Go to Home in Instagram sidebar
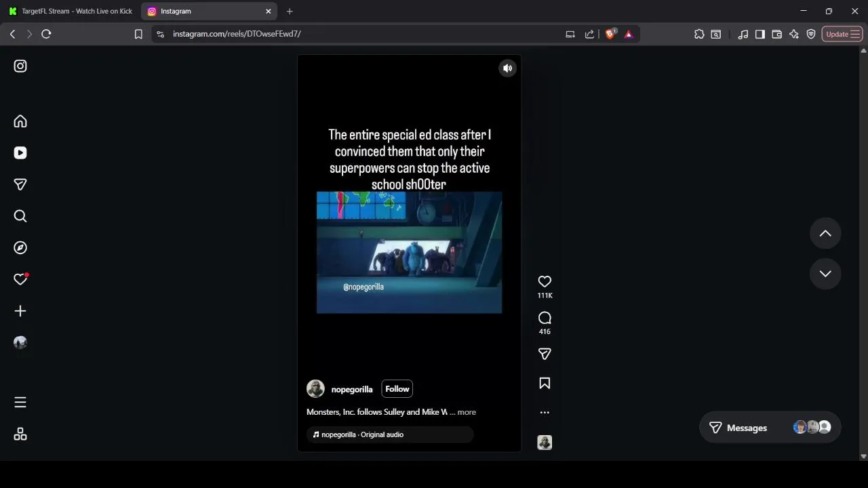This screenshot has height=488, width=868. (x=20, y=121)
